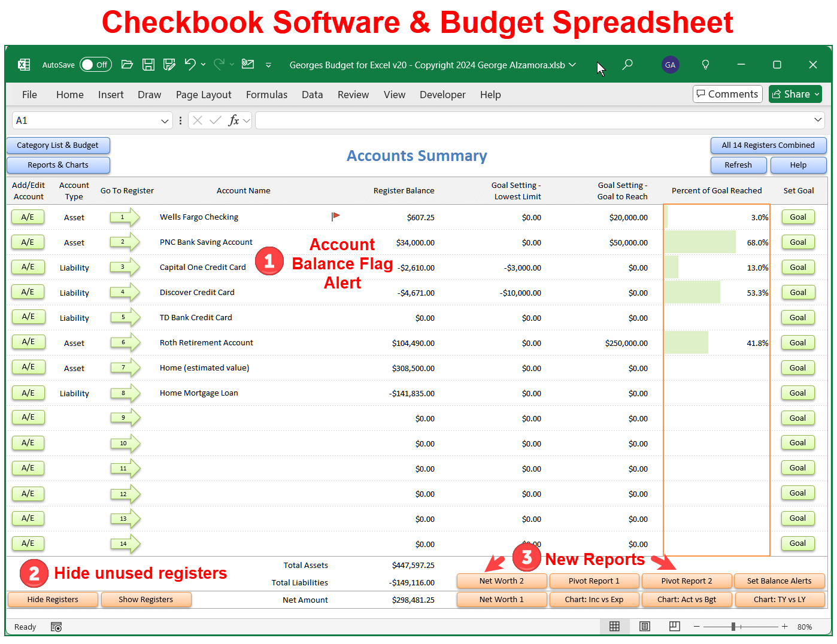Viewport: 837px width, 644px height.
Task: Open Search with the magnifier icon
Action: (x=627, y=64)
